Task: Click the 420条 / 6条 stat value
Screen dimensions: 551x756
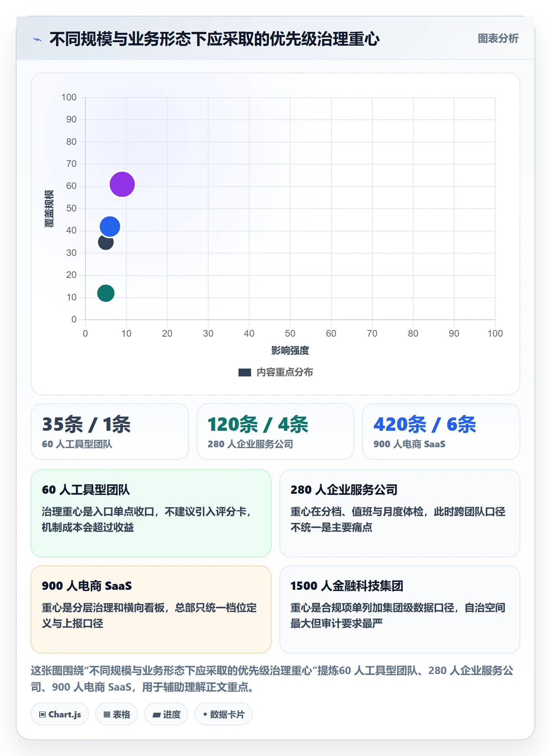Action: point(425,424)
